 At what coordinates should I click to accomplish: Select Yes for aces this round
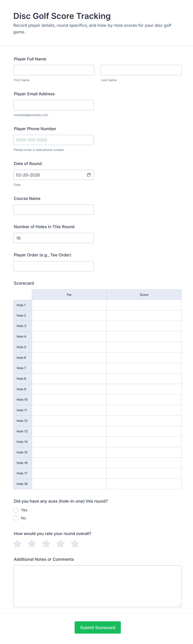coord(16,510)
